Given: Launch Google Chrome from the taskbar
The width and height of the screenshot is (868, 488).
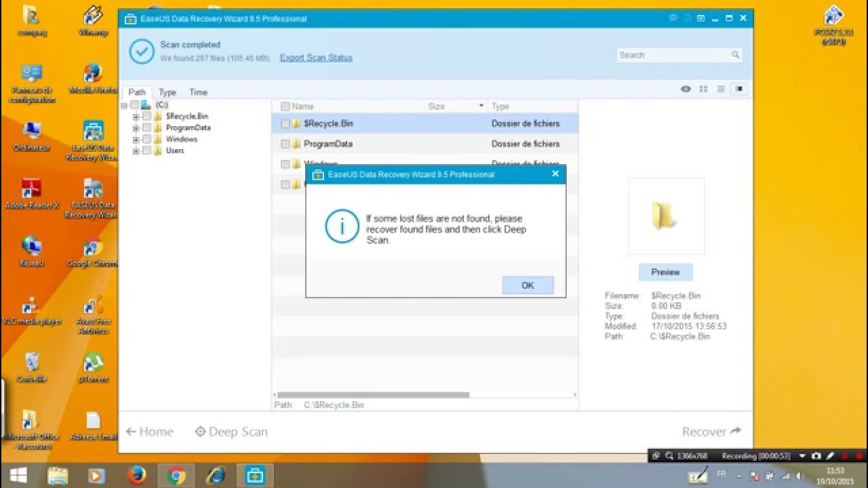Looking at the screenshot, I should (178, 476).
